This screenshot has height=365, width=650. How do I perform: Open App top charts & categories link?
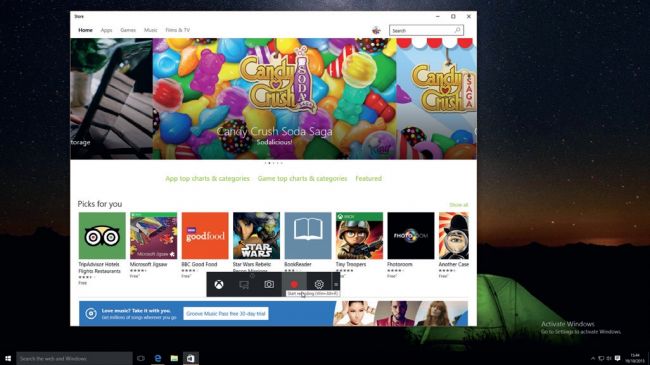click(207, 178)
